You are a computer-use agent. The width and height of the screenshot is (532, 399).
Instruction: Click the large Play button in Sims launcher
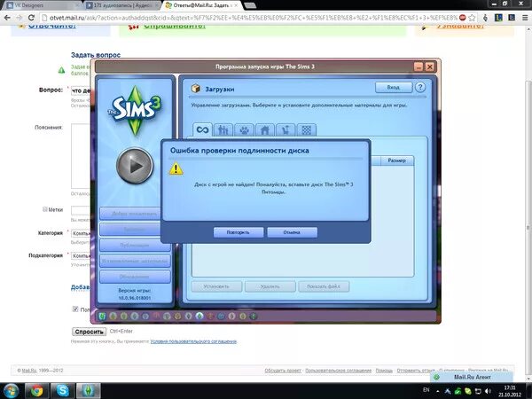point(135,166)
